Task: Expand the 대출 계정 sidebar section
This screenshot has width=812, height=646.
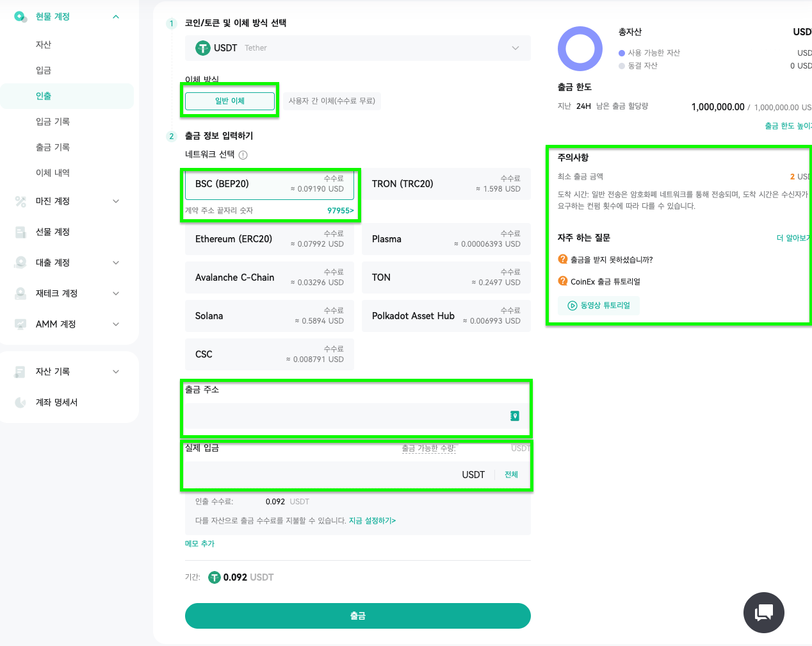Action: (116, 263)
